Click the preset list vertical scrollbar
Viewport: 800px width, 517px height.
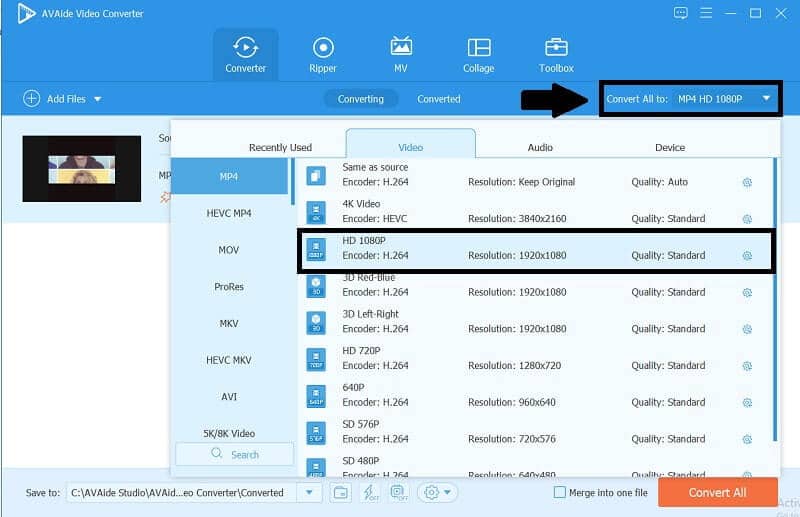point(776,300)
